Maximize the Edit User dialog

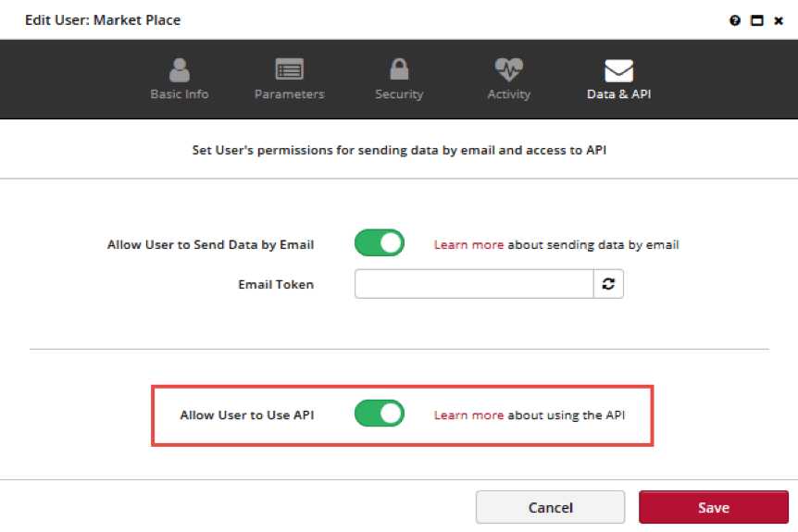coord(756,20)
